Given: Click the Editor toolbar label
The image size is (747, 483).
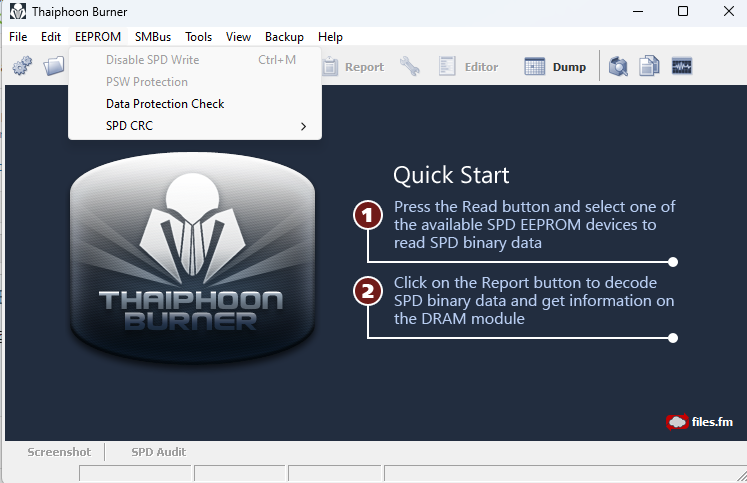Looking at the screenshot, I should click(x=481, y=67).
